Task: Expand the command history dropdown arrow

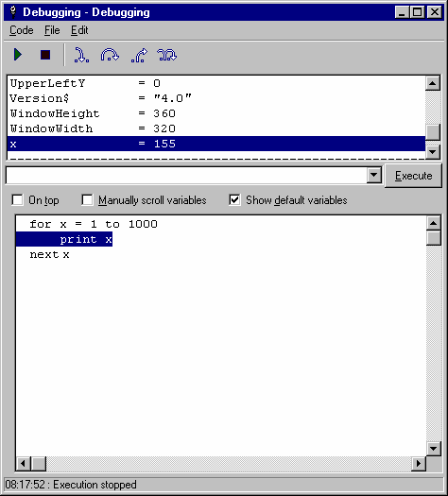Action: (x=374, y=175)
